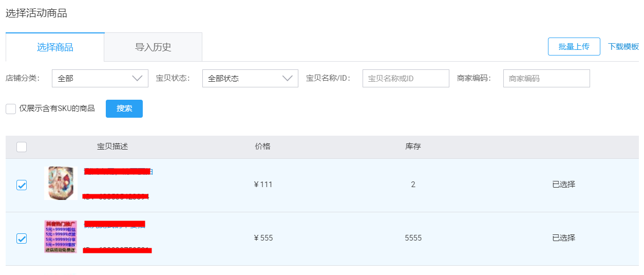The height and width of the screenshot is (275, 644).
Task: Open the first product's thumbnail image
Action: point(61,183)
